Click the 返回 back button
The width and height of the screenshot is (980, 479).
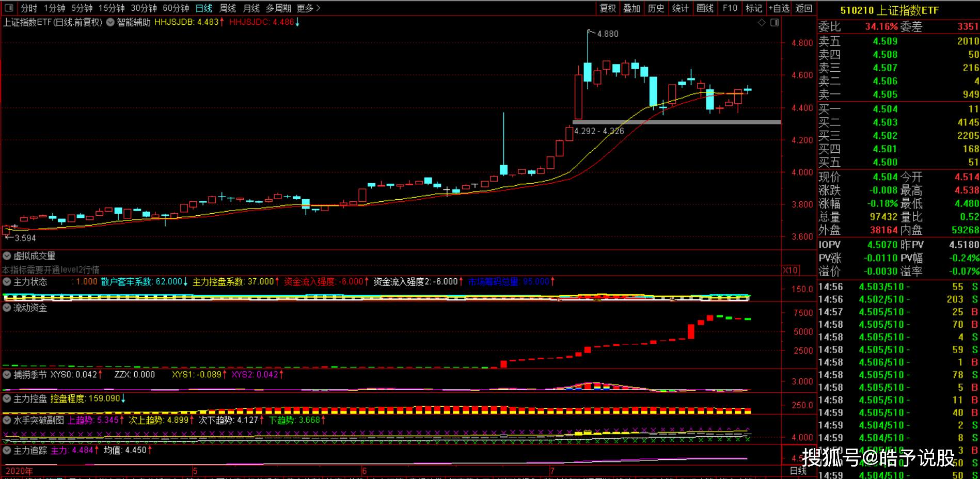pos(803,8)
